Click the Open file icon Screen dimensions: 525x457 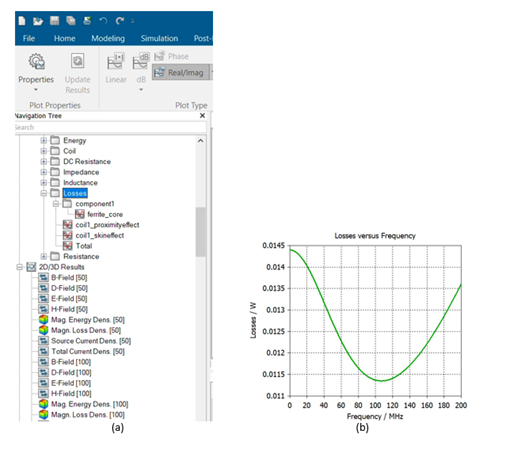(x=38, y=21)
